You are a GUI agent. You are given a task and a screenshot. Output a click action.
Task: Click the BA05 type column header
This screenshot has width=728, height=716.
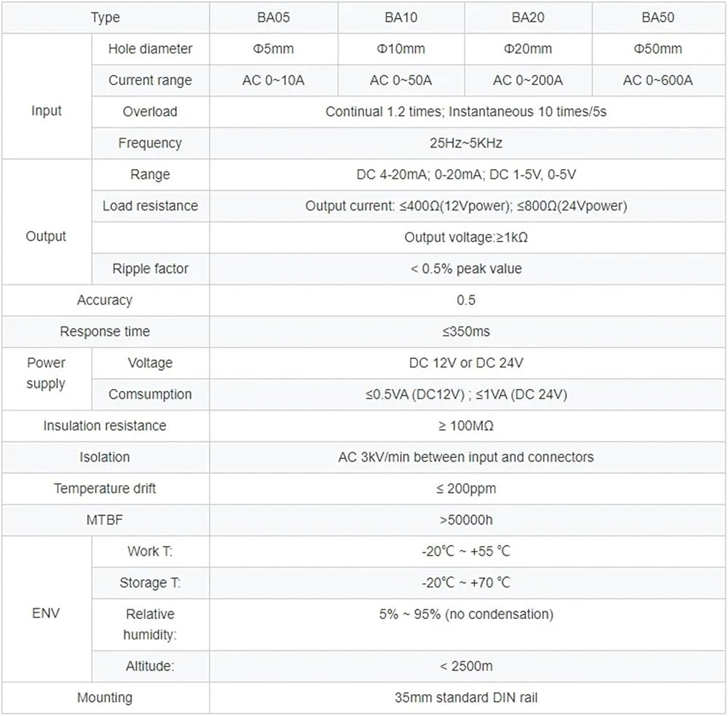[x=274, y=17]
